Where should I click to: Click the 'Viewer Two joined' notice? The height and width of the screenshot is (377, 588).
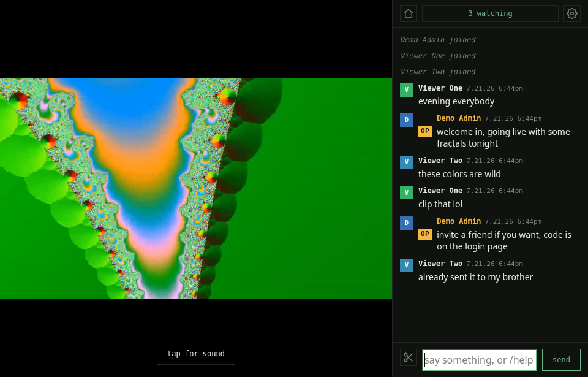coord(437,72)
